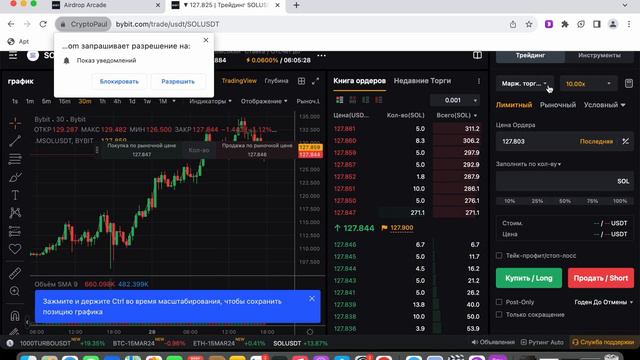Viewport: 640px width, 360px height.
Task: Open the fill-by-quantity dropdown
Action: [x=528, y=164]
